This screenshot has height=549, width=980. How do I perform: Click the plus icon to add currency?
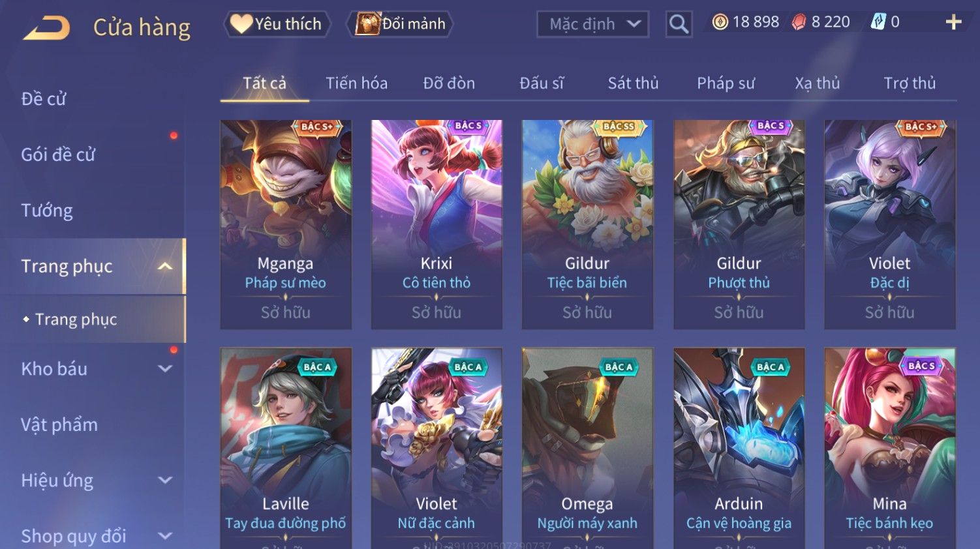point(953,22)
